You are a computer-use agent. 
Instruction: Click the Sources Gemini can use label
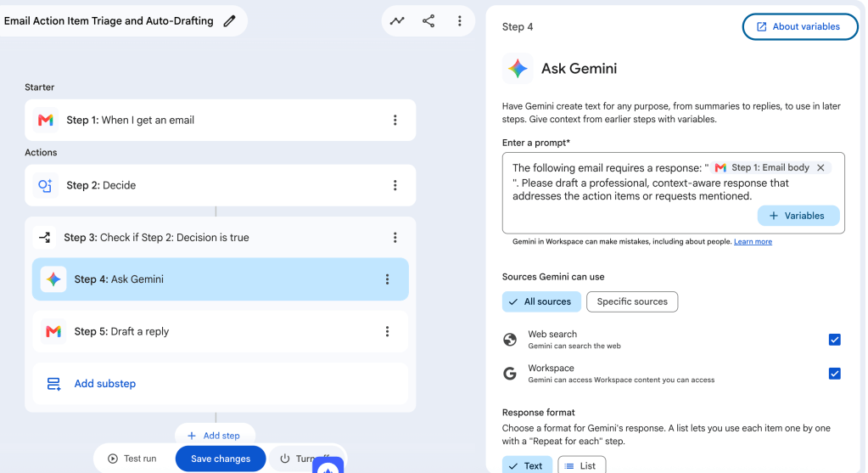click(553, 277)
